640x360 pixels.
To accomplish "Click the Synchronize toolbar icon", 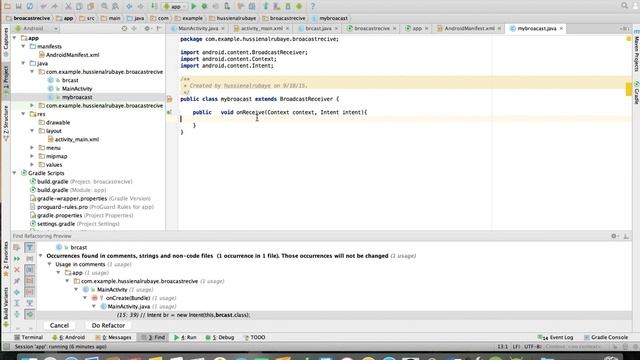I will (30, 6).
